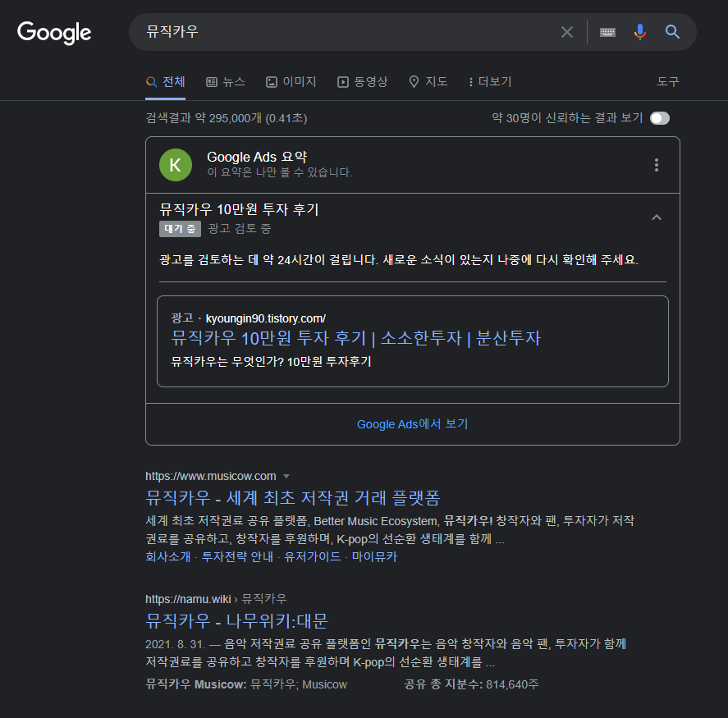728x718 pixels.
Task: Open the 도구 search tools
Action: pyautogui.click(x=667, y=82)
